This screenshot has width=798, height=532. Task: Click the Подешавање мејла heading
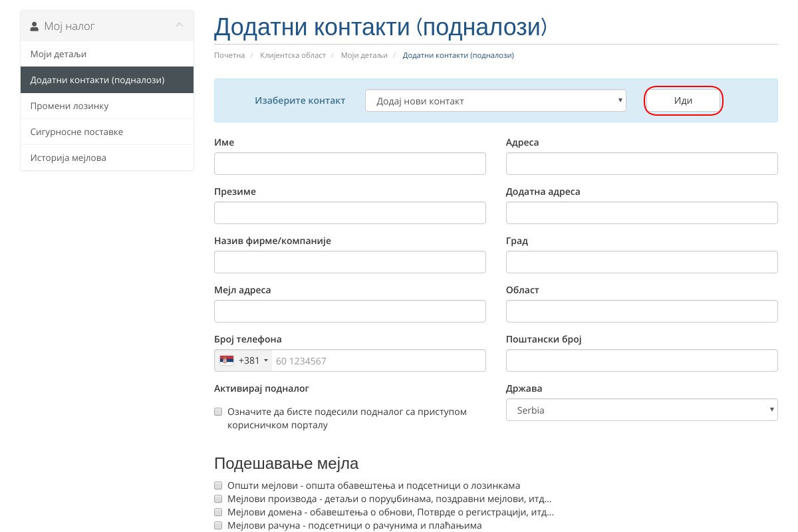(x=286, y=464)
